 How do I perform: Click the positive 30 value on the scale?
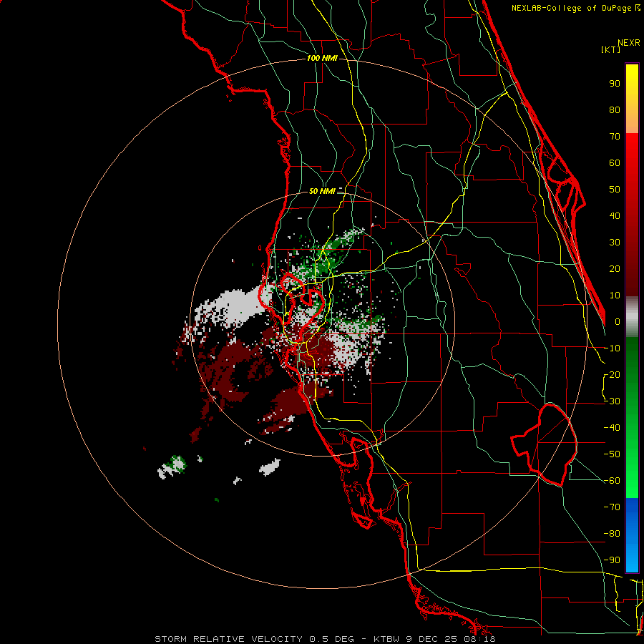(615, 243)
